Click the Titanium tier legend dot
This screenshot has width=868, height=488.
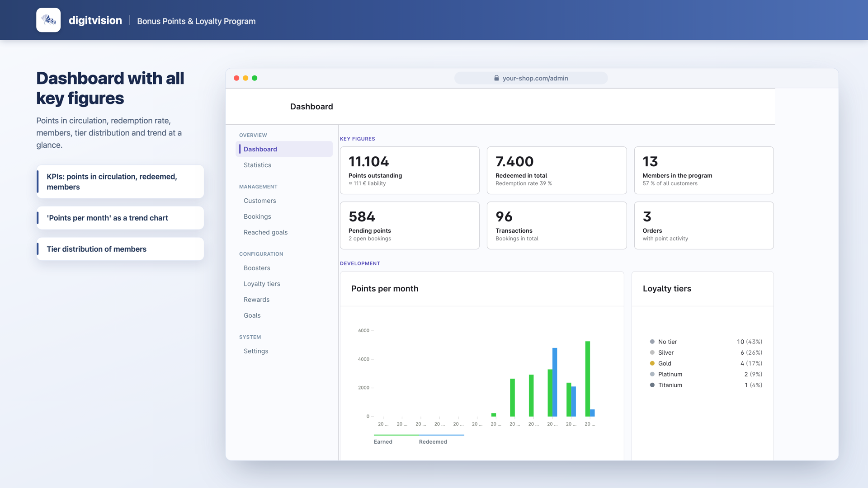point(652,385)
